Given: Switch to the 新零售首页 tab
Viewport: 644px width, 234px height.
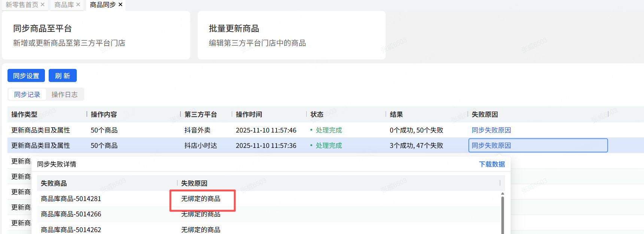Looking at the screenshot, I should (x=22, y=5).
